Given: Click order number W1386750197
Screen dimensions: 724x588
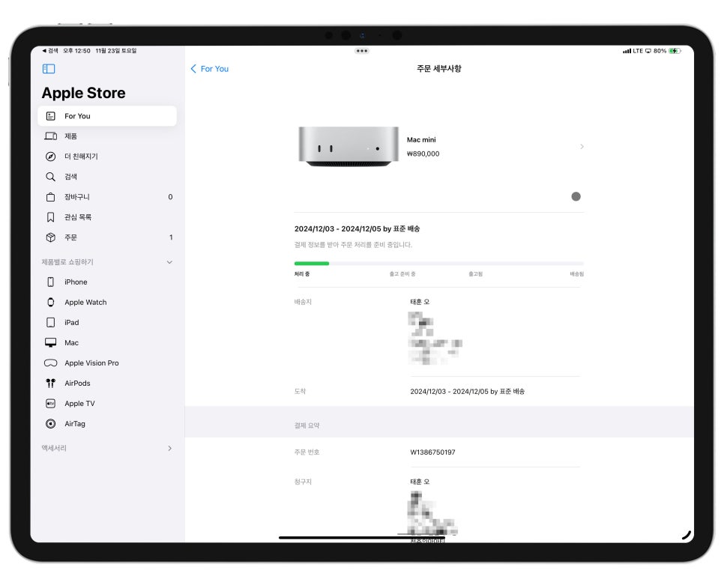Looking at the screenshot, I should tap(432, 452).
